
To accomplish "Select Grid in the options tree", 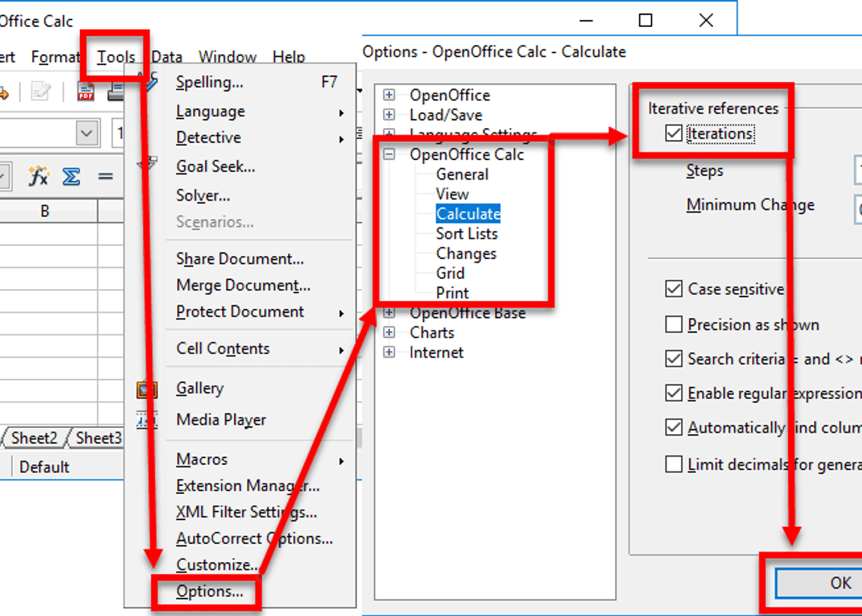I will 450,273.
